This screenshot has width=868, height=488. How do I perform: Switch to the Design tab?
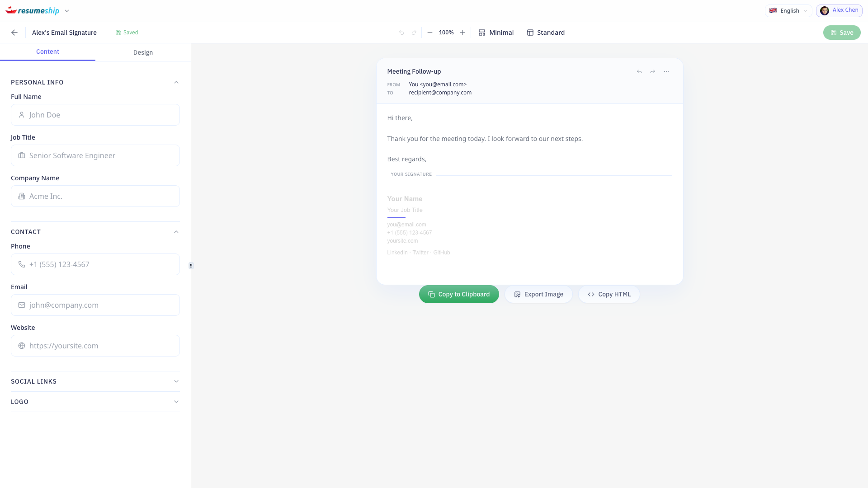(x=143, y=52)
